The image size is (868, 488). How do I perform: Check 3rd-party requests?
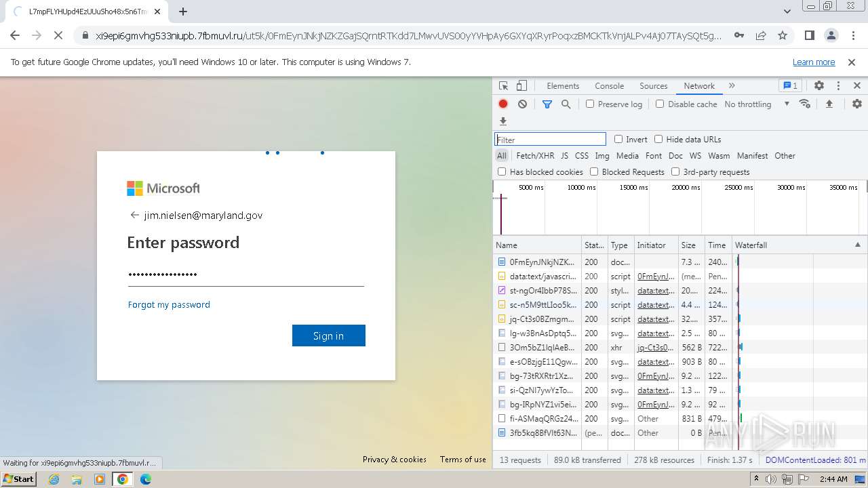(675, 172)
